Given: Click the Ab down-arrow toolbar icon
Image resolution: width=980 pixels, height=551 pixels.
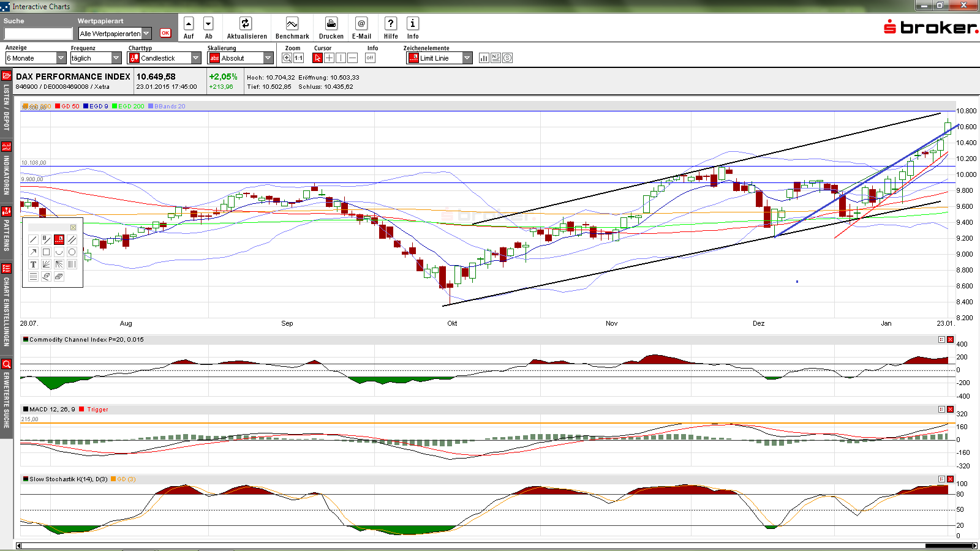Looking at the screenshot, I should click(208, 24).
